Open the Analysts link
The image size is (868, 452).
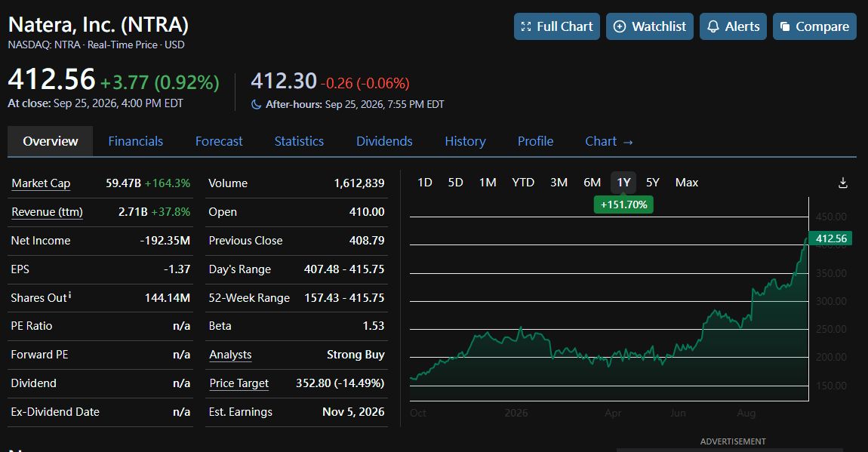coord(230,355)
